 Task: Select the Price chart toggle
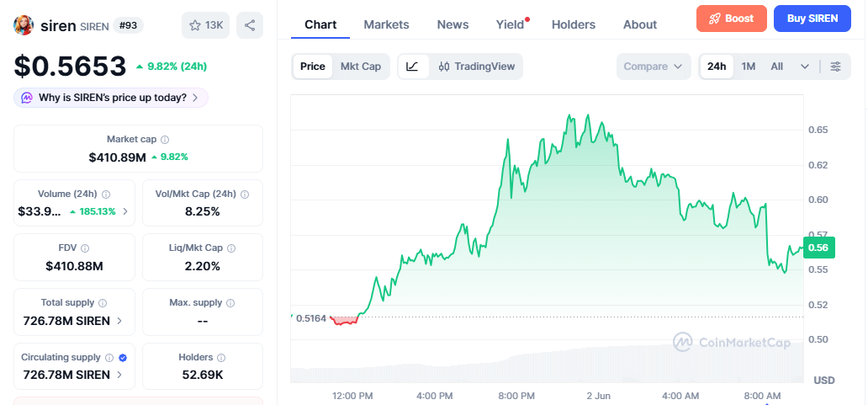point(313,67)
